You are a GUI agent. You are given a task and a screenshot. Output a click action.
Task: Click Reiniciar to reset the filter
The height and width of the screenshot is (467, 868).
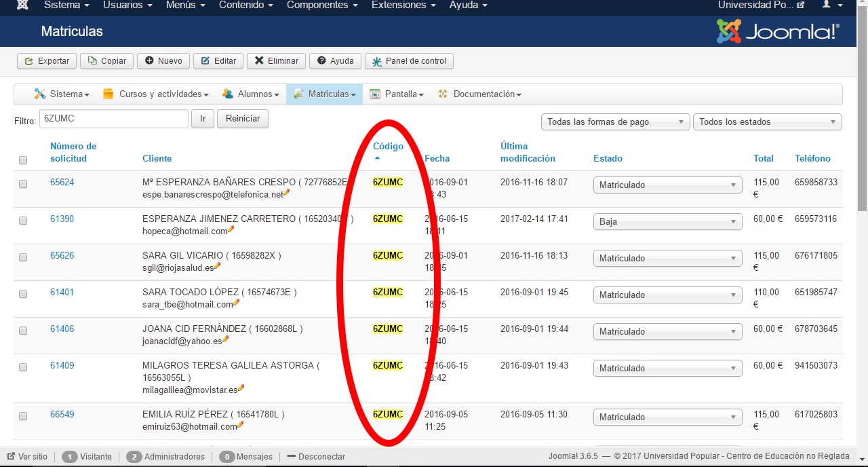[243, 119]
